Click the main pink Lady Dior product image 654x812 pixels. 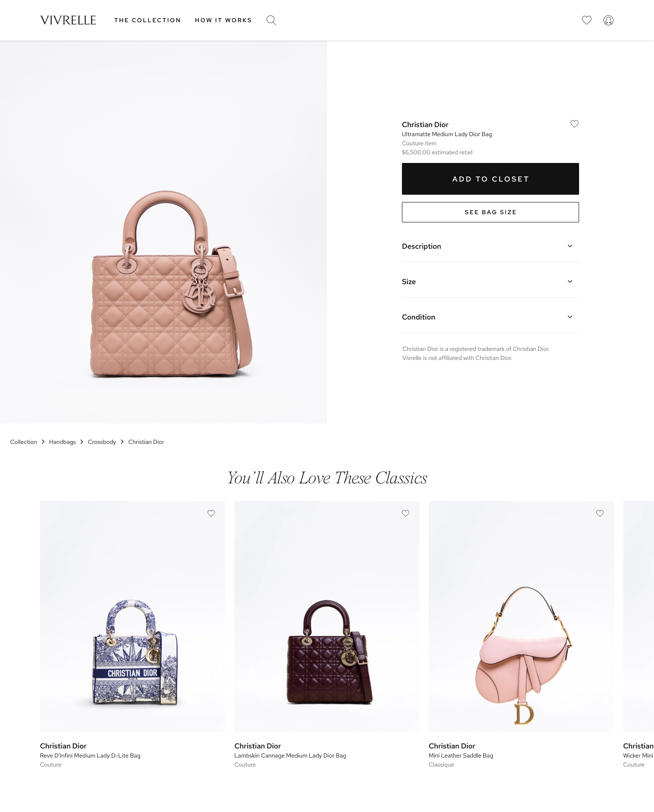coord(163,232)
